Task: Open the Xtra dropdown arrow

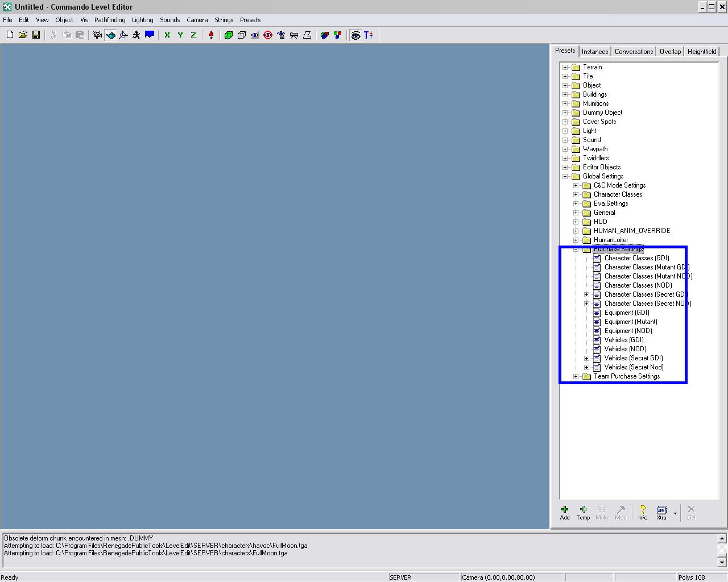Action: coord(675,513)
